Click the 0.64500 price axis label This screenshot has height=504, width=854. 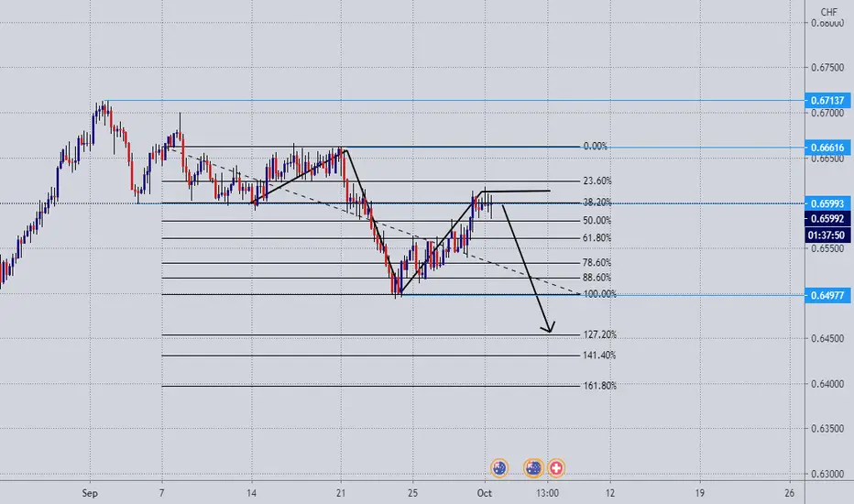[x=827, y=338]
